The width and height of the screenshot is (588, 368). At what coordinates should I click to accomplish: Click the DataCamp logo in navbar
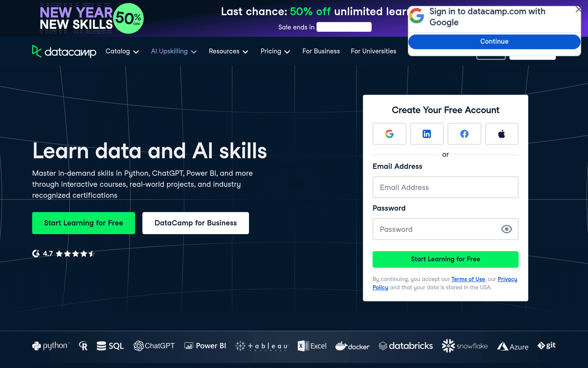pos(64,51)
